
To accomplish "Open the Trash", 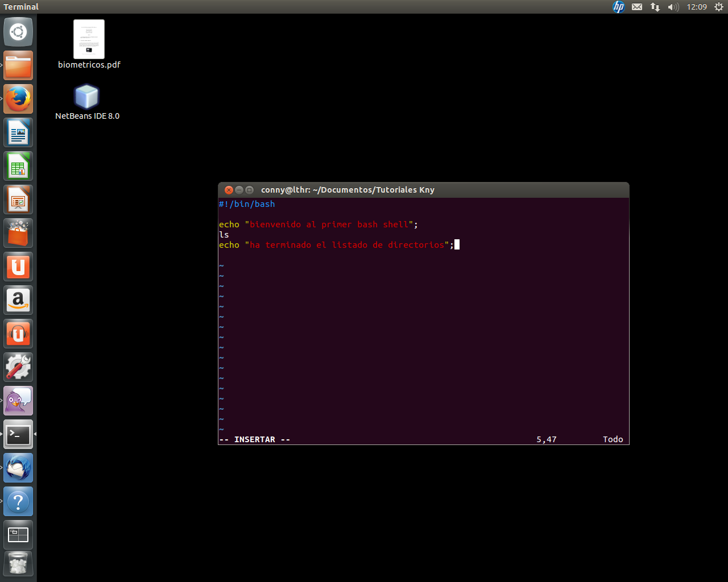I will click(x=18, y=563).
